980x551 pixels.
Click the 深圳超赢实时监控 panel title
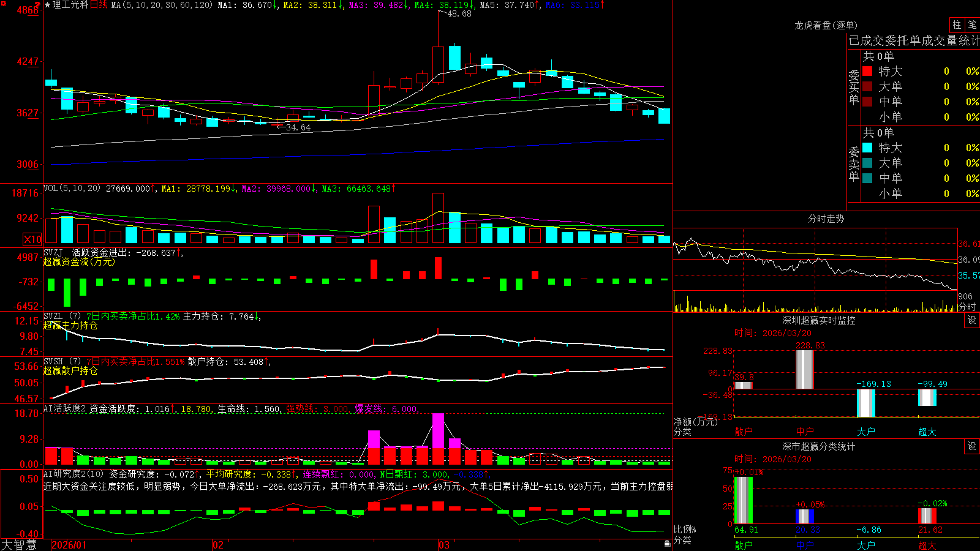[818, 320]
